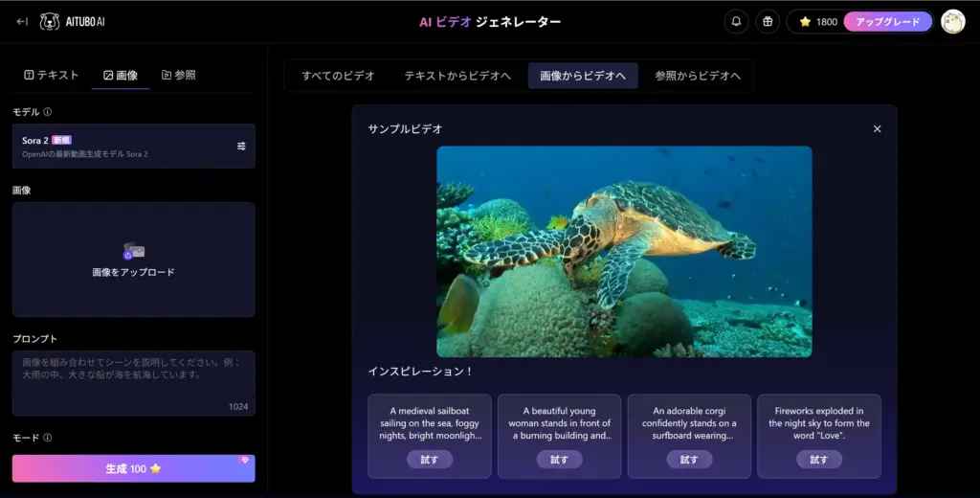Viewport: 980px width, 498px height.
Task: Open the gift rewards icon
Action: [767, 21]
